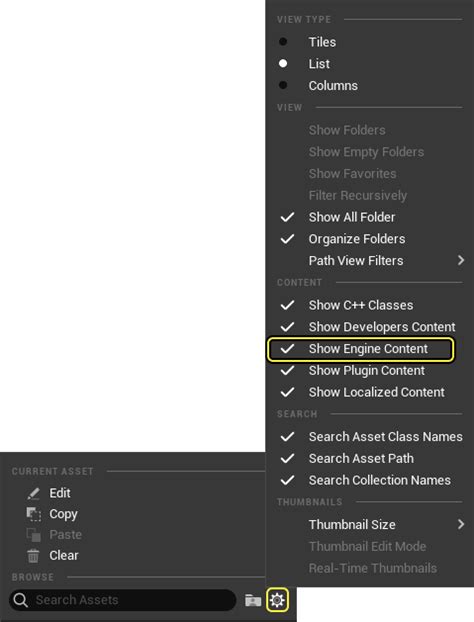Click the Paste icon under Current Asset
Image resolution: width=474 pixels, height=622 pixels.
33,535
